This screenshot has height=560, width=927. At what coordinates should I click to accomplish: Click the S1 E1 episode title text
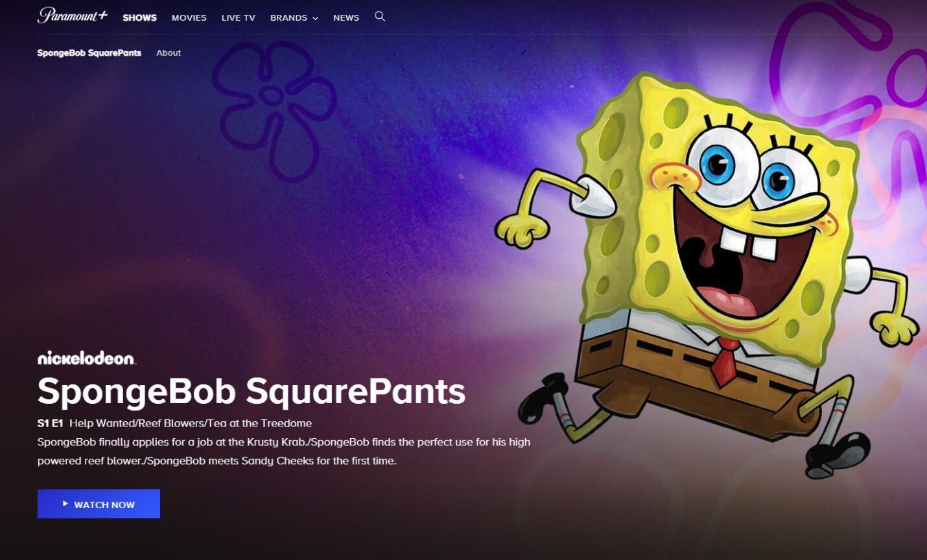[x=175, y=423]
